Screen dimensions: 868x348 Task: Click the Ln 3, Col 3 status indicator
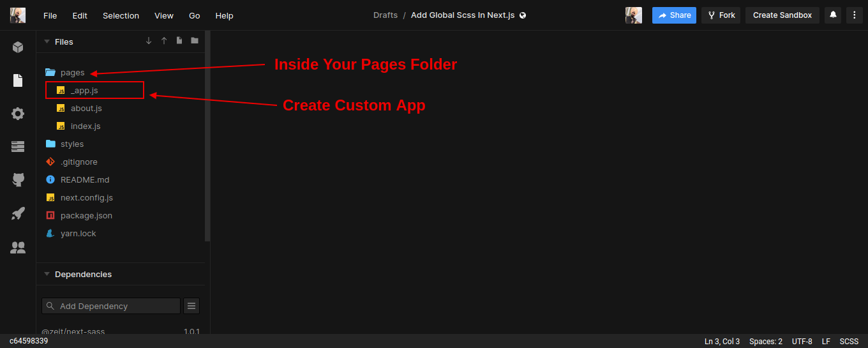(x=722, y=342)
